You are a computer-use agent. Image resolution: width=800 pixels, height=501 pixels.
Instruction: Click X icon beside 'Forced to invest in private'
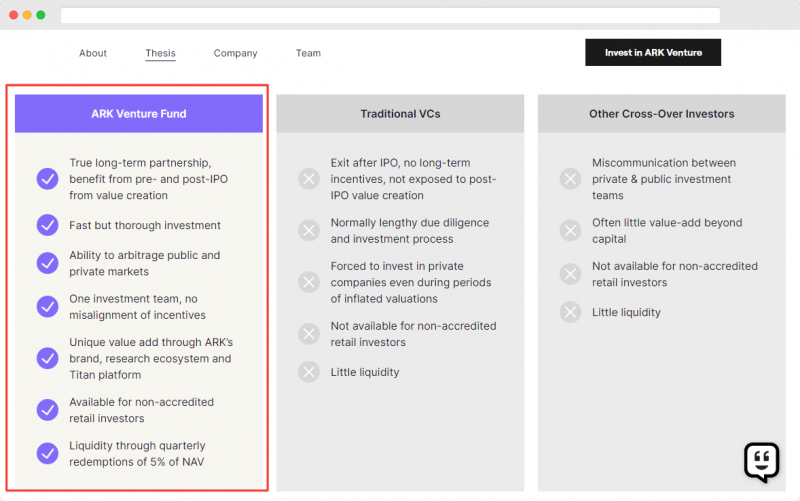(309, 282)
